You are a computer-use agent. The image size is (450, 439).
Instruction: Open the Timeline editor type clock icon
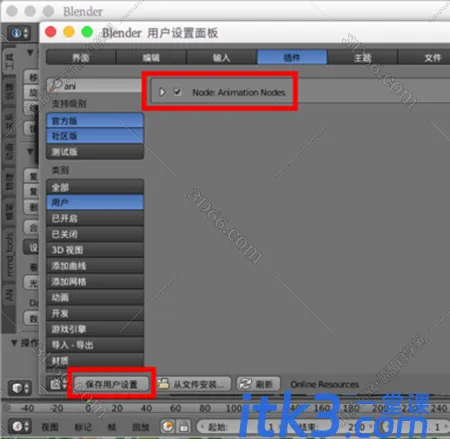(20, 426)
